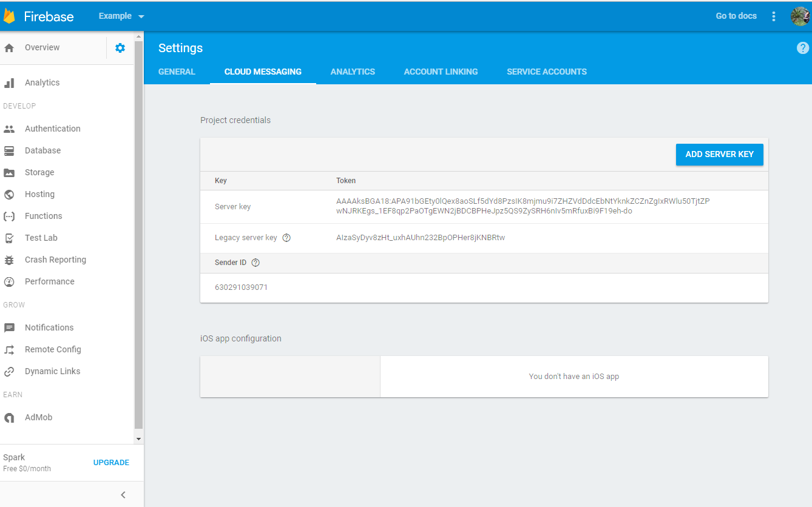The width and height of the screenshot is (812, 507).
Task: Click the Settings page title
Action: (180, 48)
